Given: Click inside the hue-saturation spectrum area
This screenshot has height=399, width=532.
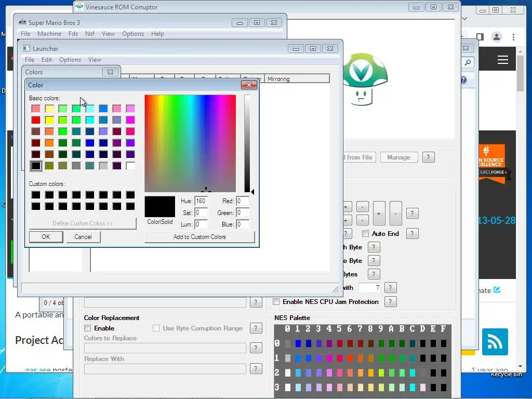Looking at the screenshot, I should click(x=190, y=143).
